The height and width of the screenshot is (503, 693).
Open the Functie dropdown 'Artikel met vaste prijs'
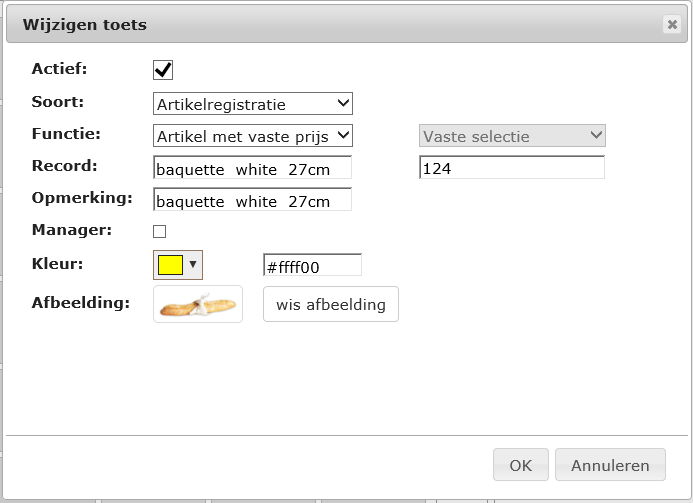(x=253, y=136)
